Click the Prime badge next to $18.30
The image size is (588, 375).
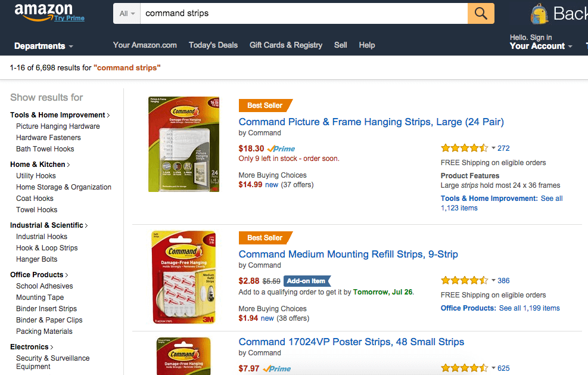(281, 148)
